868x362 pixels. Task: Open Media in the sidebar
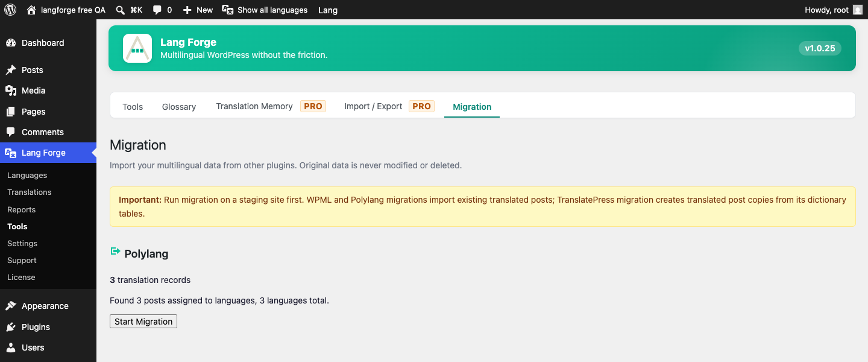coord(34,91)
